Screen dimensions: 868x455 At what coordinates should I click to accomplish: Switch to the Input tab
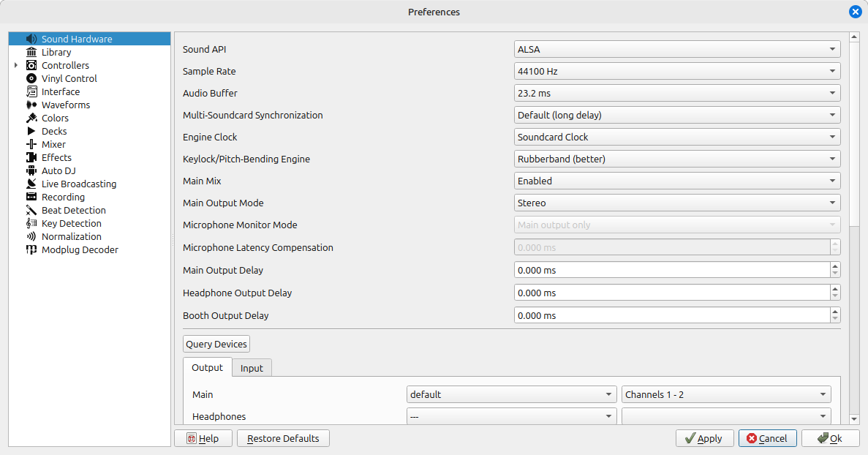pyautogui.click(x=252, y=368)
